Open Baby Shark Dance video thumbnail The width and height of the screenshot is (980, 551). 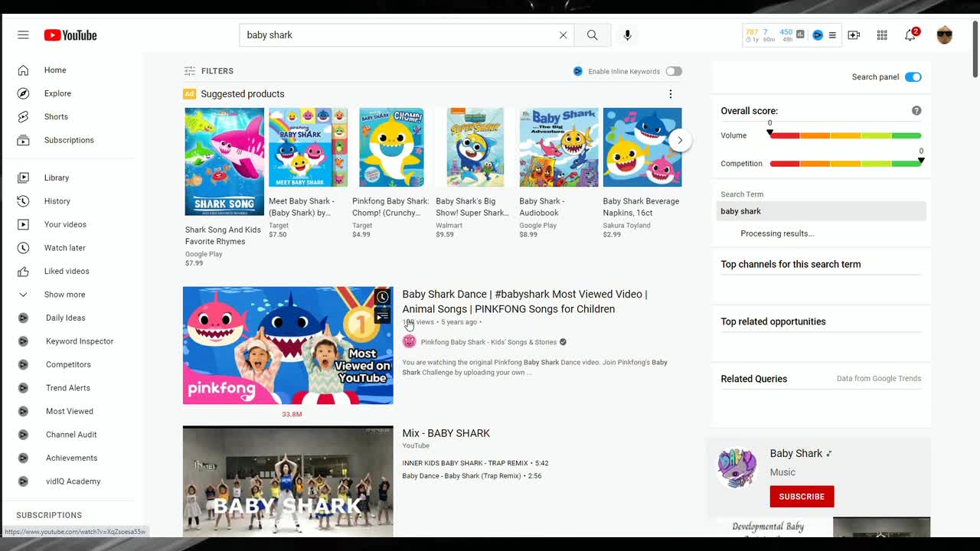tap(288, 345)
